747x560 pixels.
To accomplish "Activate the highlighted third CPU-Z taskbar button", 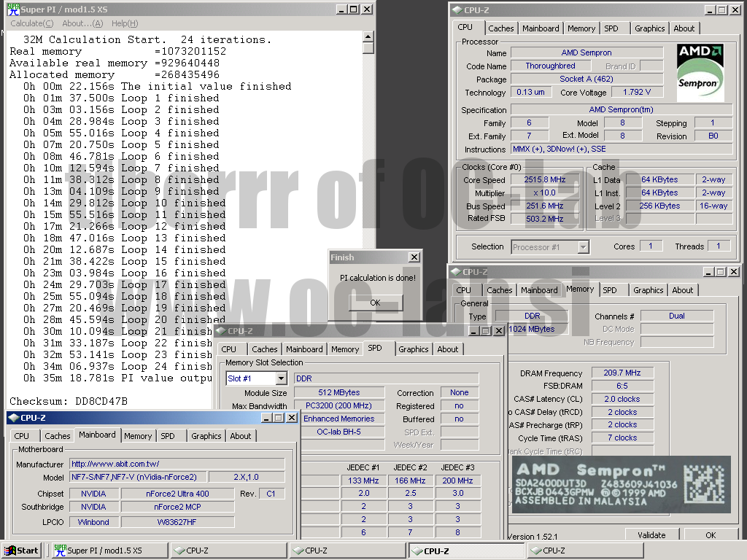I will click(x=467, y=551).
